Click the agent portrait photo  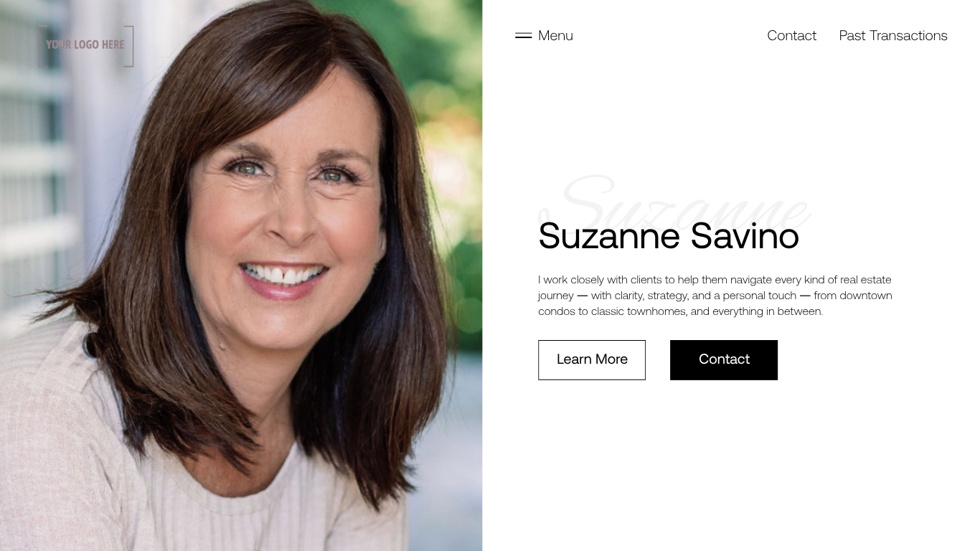(x=241, y=275)
